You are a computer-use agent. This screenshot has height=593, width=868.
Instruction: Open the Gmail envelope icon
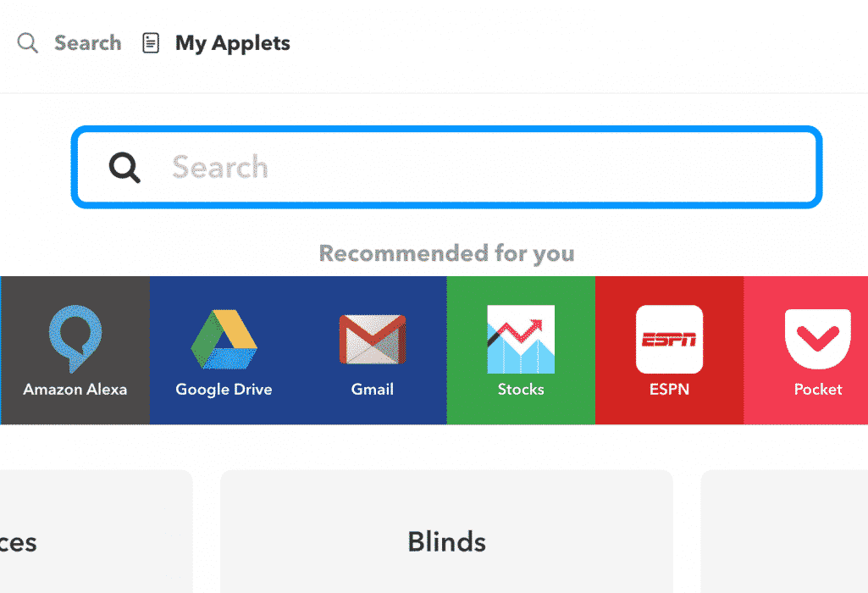pos(373,340)
